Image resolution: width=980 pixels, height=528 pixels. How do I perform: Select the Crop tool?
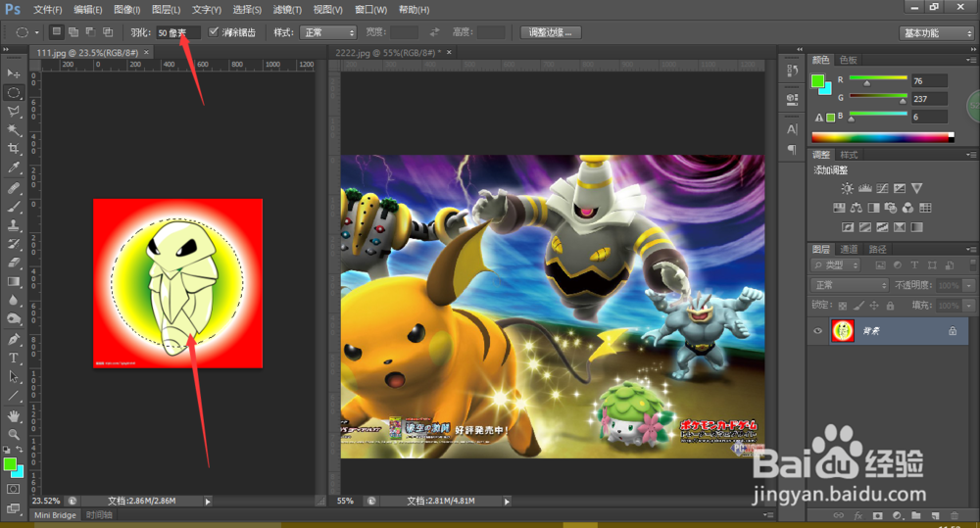coord(13,149)
